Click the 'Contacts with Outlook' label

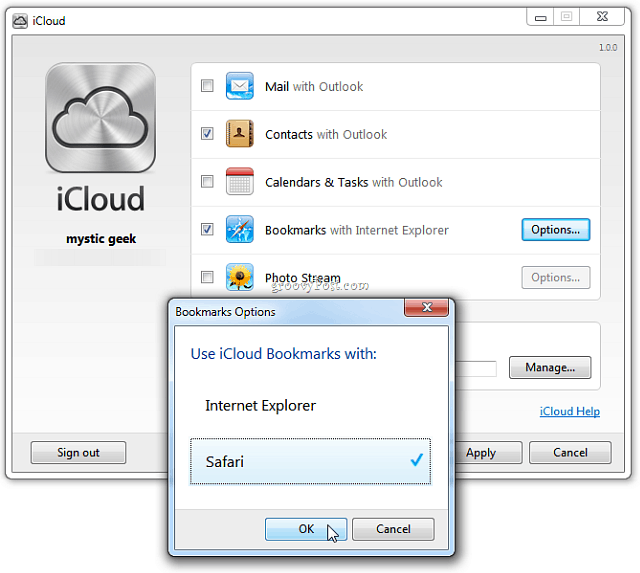(326, 134)
